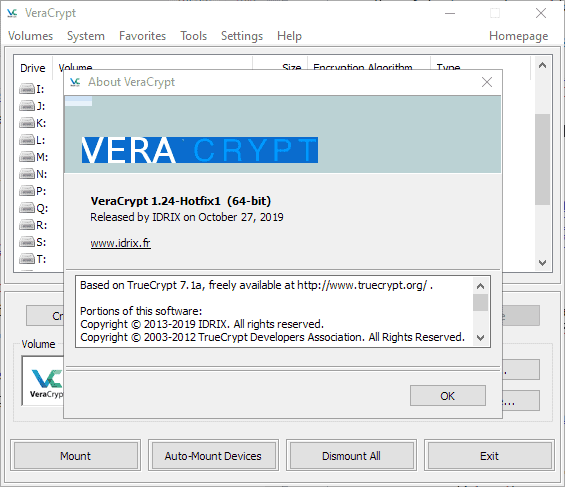Click OK in the About dialog
The image size is (565, 487).
point(448,396)
